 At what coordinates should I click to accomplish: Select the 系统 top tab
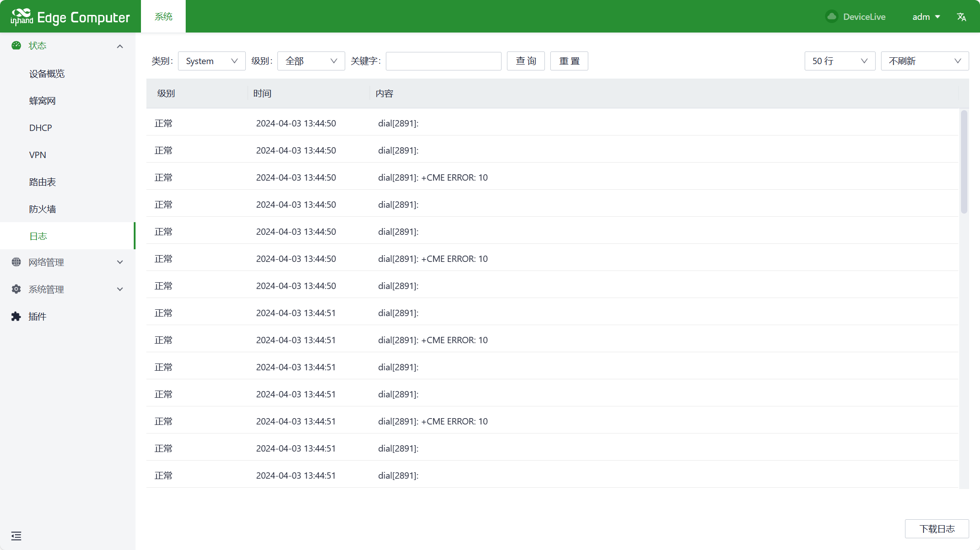click(x=163, y=17)
